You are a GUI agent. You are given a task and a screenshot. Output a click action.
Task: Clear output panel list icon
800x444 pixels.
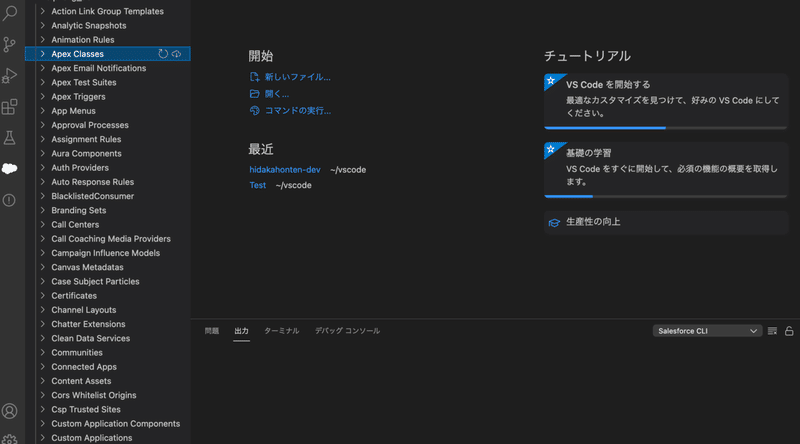coord(772,331)
